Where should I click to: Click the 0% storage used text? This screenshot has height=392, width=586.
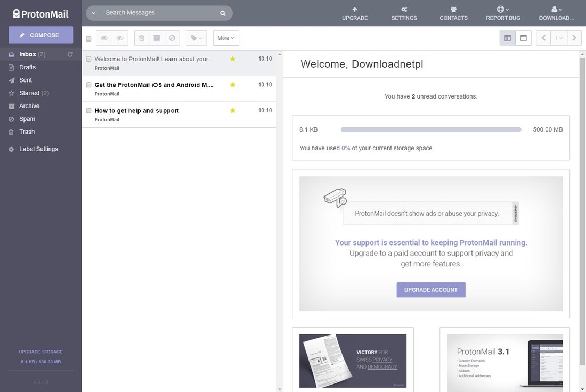click(x=346, y=148)
